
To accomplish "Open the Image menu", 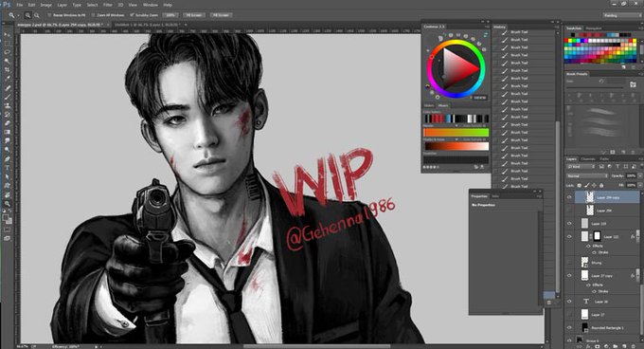I will click(45, 5).
